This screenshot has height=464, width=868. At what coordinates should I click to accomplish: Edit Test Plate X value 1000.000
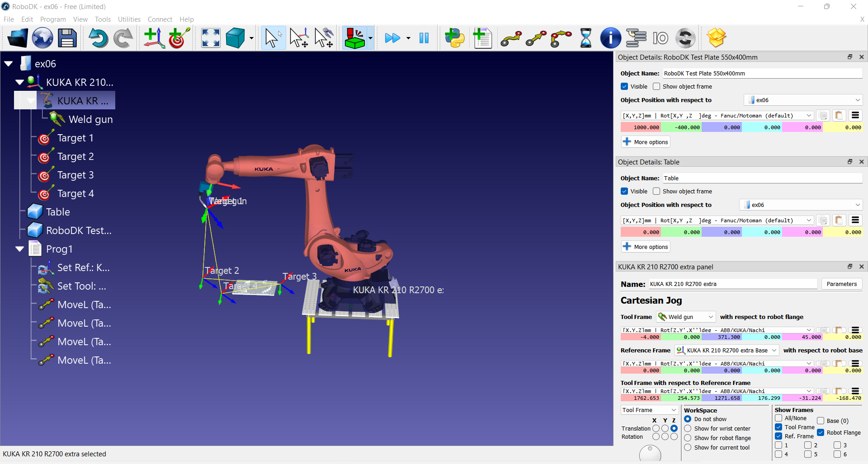point(641,127)
